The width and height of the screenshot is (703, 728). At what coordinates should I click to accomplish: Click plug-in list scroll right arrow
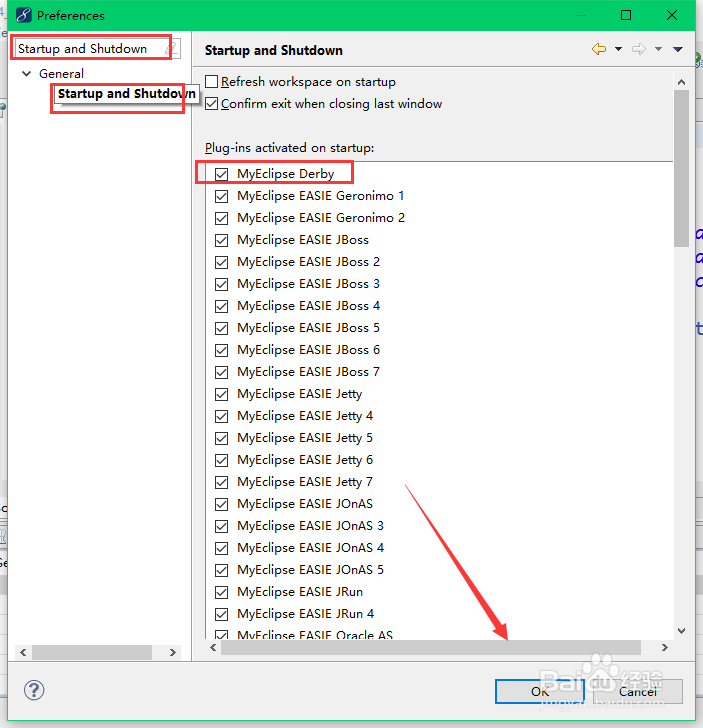pos(665,647)
